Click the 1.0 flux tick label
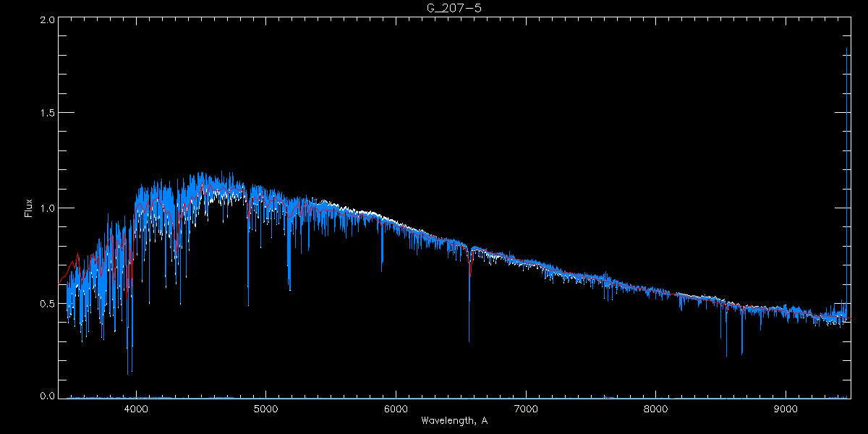This screenshot has height=434, width=868. 46,208
